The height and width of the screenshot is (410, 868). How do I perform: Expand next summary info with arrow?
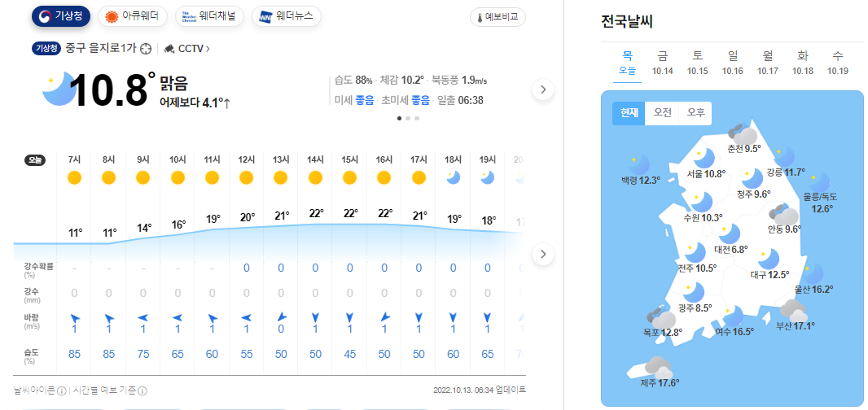tap(543, 89)
